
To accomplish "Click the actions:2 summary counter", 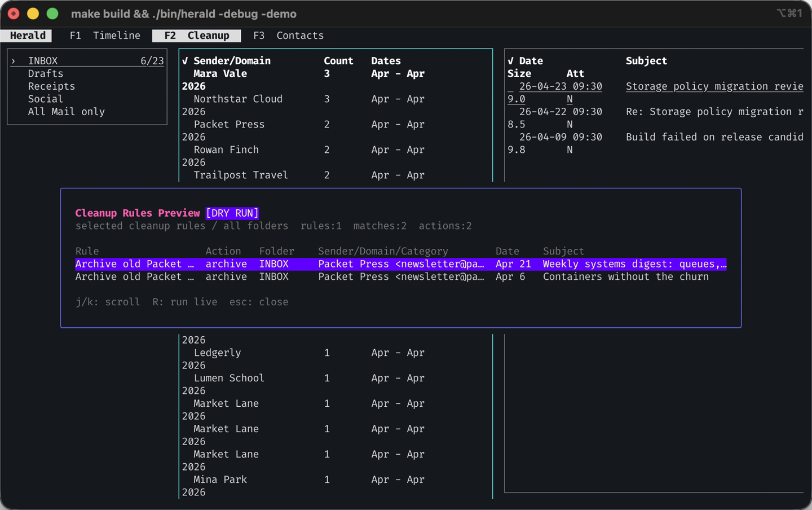I will coord(445,226).
